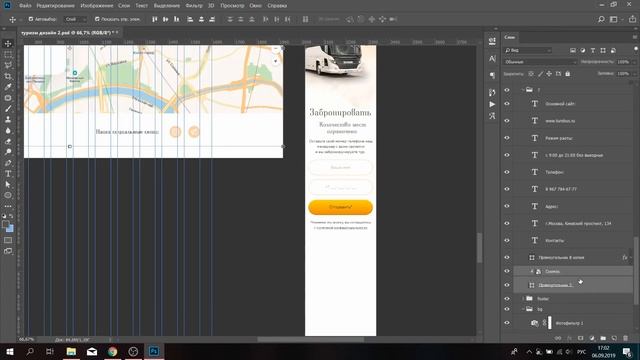This screenshot has height=360, width=640.
Task: Click the link layers icon at panel bottom
Action: pos(558,338)
